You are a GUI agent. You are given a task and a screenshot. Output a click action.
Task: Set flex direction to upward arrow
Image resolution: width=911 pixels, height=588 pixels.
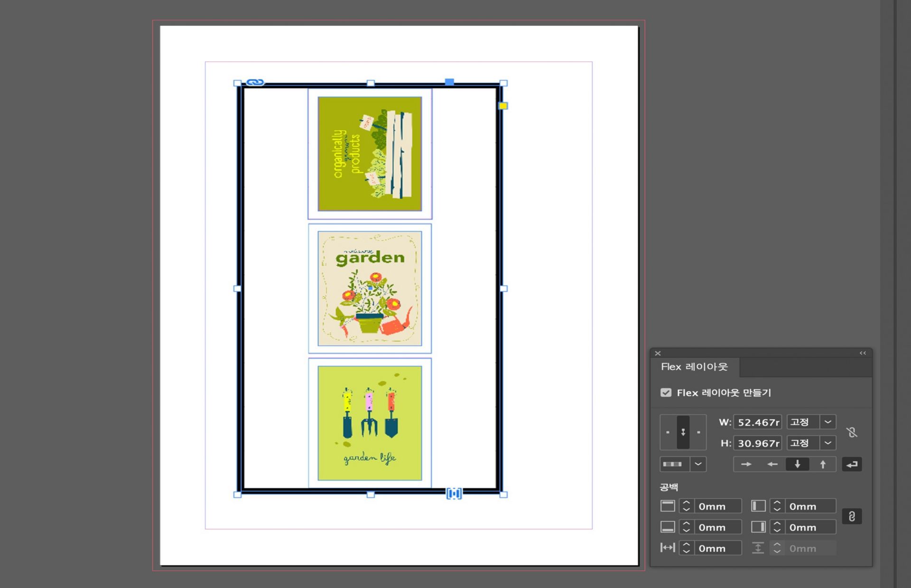pyautogui.click(x=823, y=464)
